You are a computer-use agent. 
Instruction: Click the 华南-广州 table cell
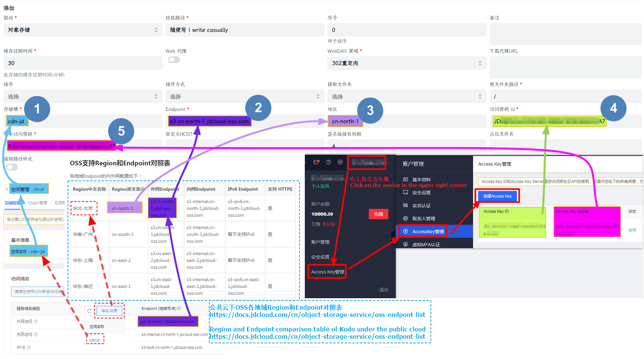[89, 234]
